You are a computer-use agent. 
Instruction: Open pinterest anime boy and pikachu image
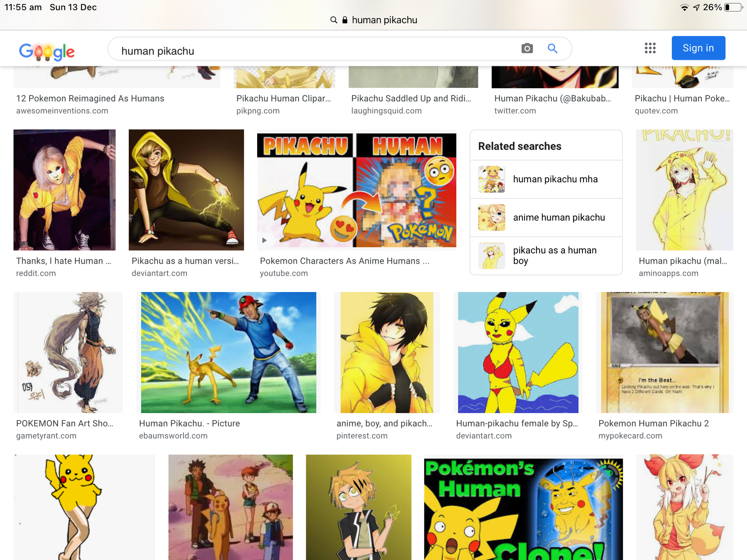[x=387, y=352]
